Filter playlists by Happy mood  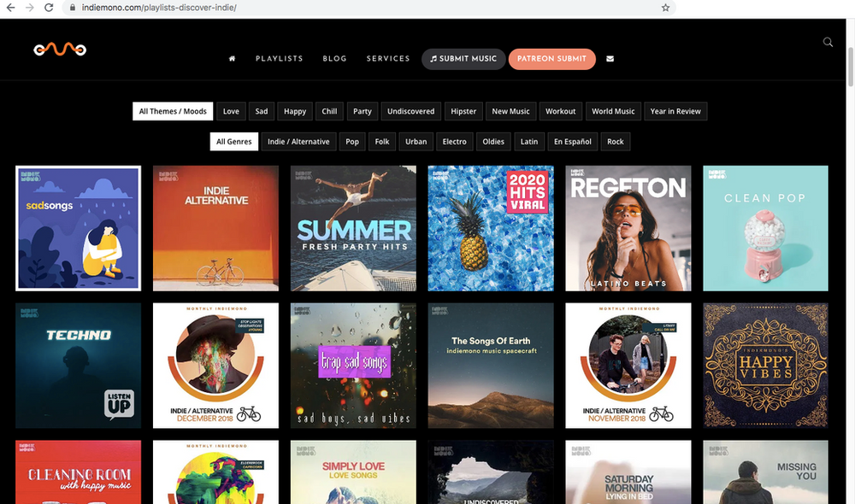[x=295, y=111]
